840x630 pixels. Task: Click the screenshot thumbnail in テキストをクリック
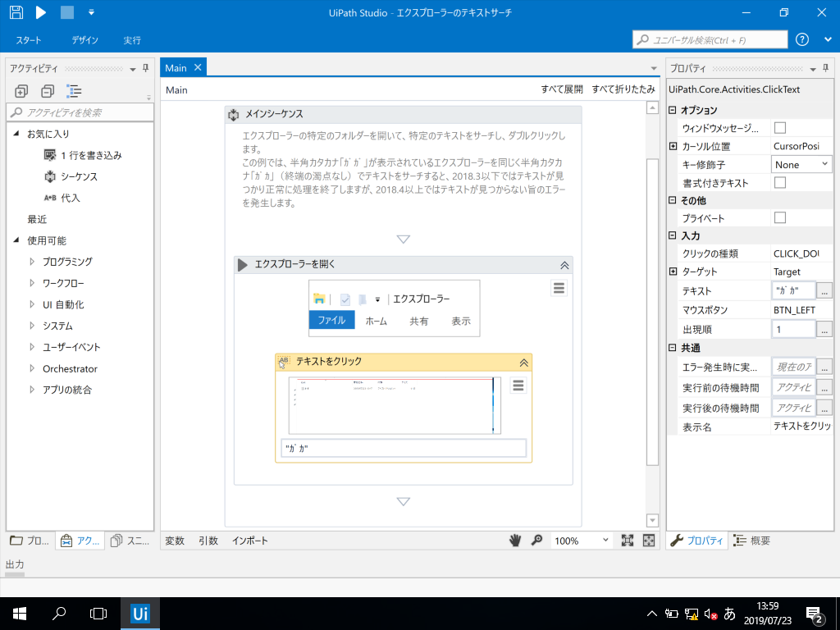coord(395,405)
